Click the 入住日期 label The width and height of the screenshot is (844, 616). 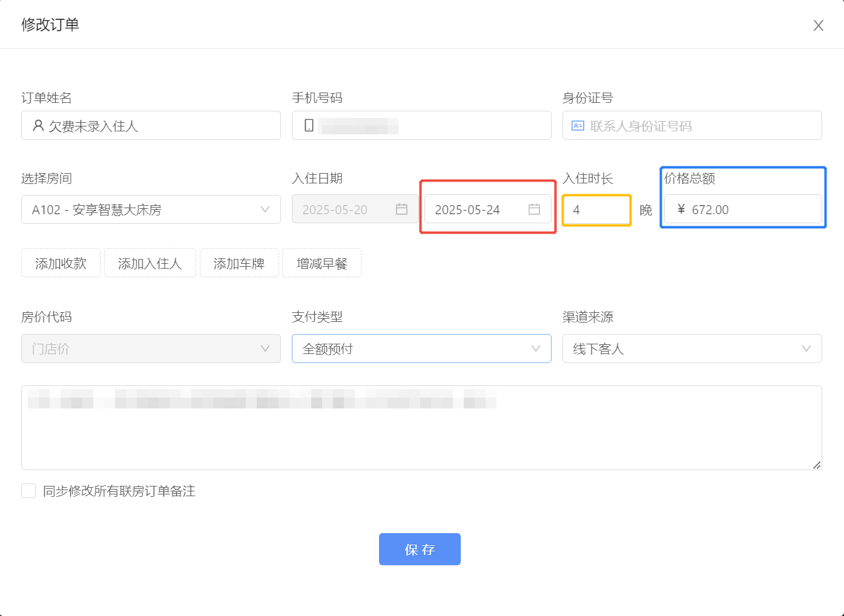(317, 179)
